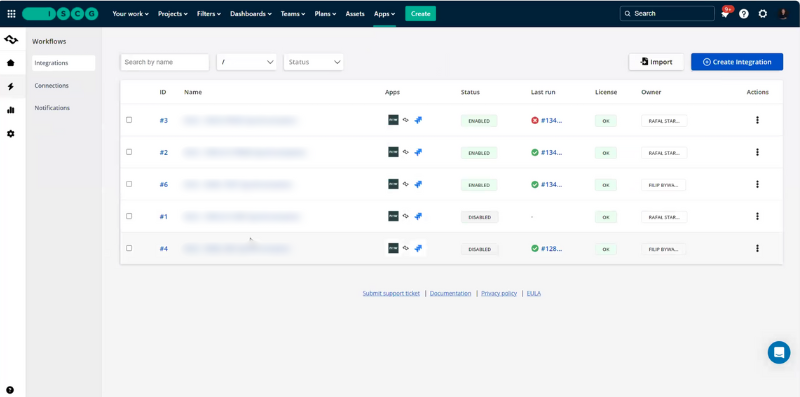Click the success run icon in row #2

(x=535, y=152)
